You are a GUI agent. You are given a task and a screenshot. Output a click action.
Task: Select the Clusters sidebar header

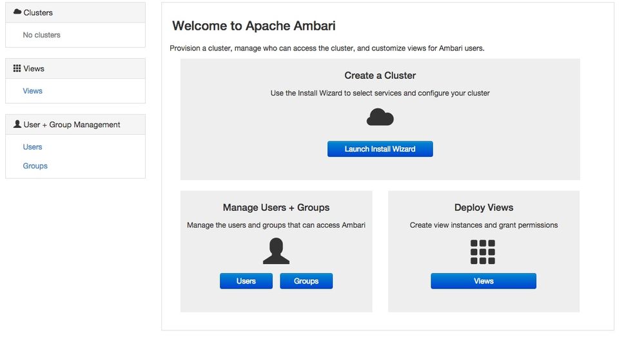(75, 12)
